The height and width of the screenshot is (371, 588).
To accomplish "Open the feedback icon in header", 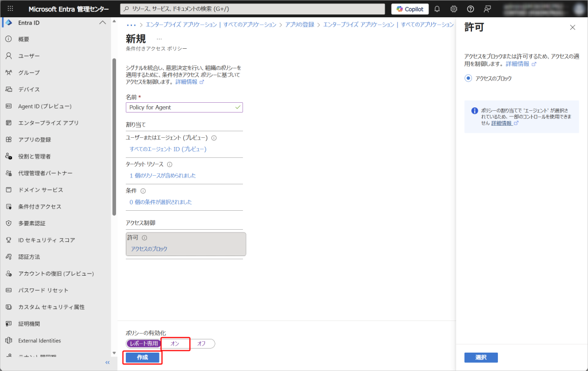I will pos(488,9).
